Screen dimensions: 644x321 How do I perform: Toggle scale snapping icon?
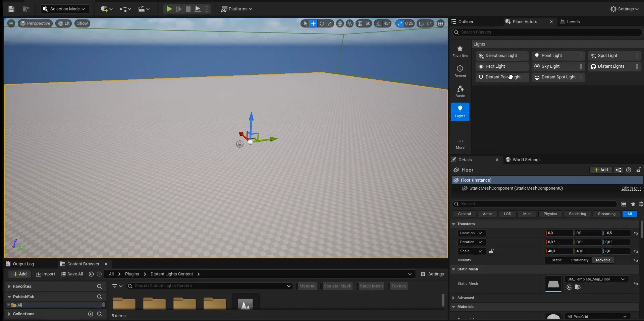coord(399,23)
